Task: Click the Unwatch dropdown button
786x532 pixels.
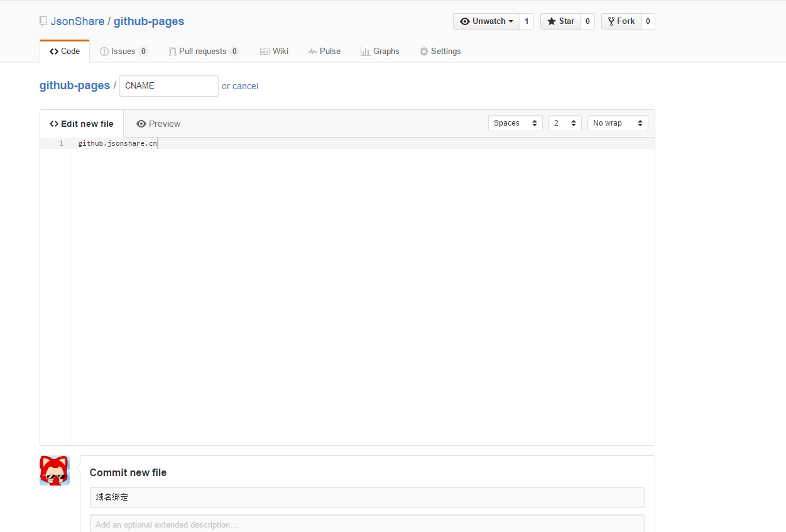Action: pyautogui.click(x=487, y=21)
